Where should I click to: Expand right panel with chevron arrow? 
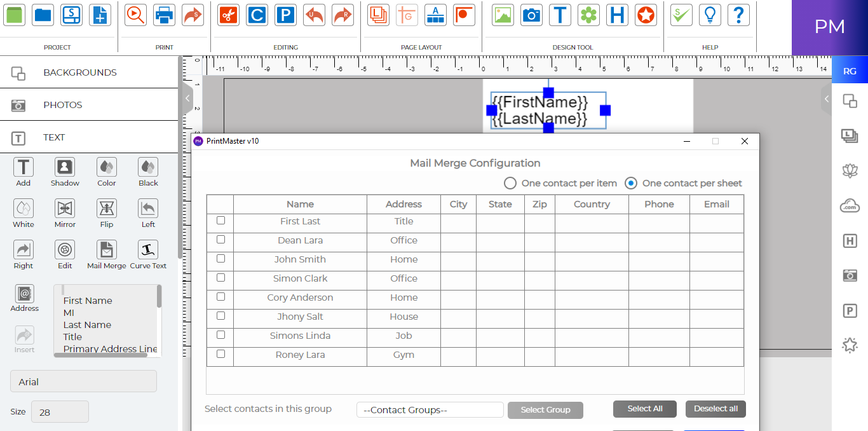click(x=826, y=99)
